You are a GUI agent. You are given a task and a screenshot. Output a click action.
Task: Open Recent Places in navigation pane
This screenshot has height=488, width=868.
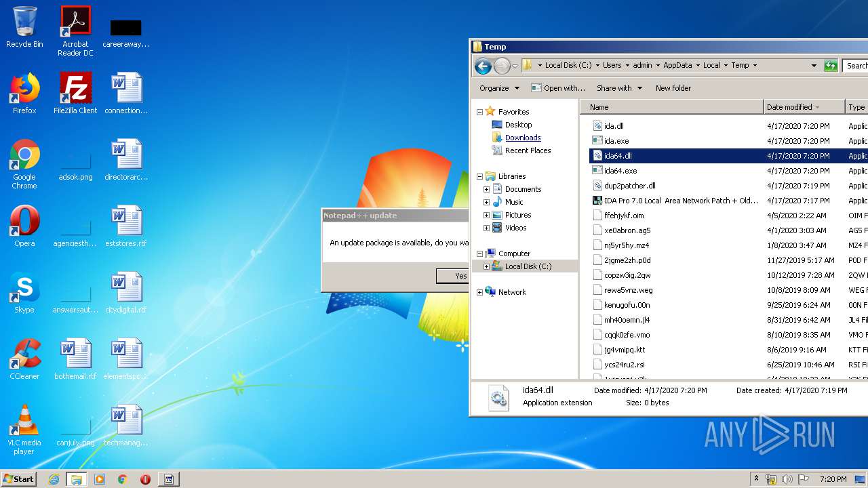(528, 150)
